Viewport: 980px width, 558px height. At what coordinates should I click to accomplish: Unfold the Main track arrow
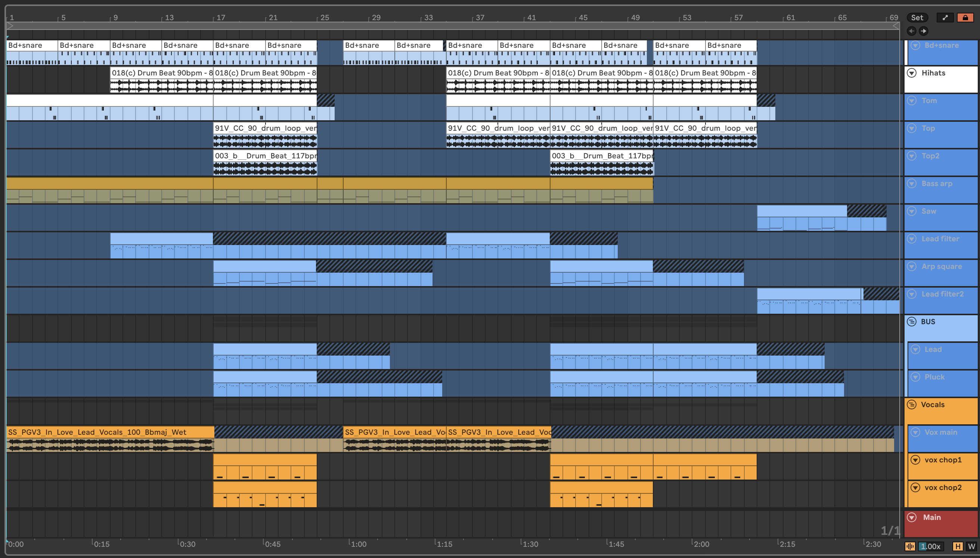tap(912, 517)
